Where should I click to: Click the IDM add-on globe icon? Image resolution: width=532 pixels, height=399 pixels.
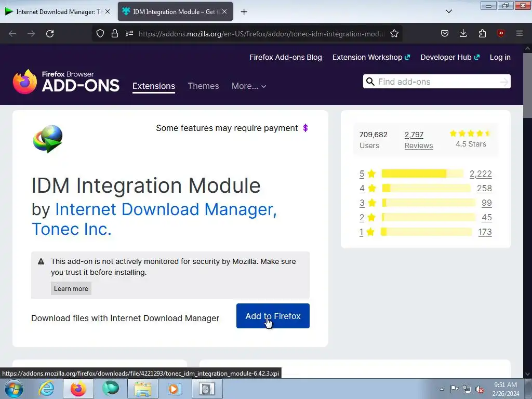[47, 139]
